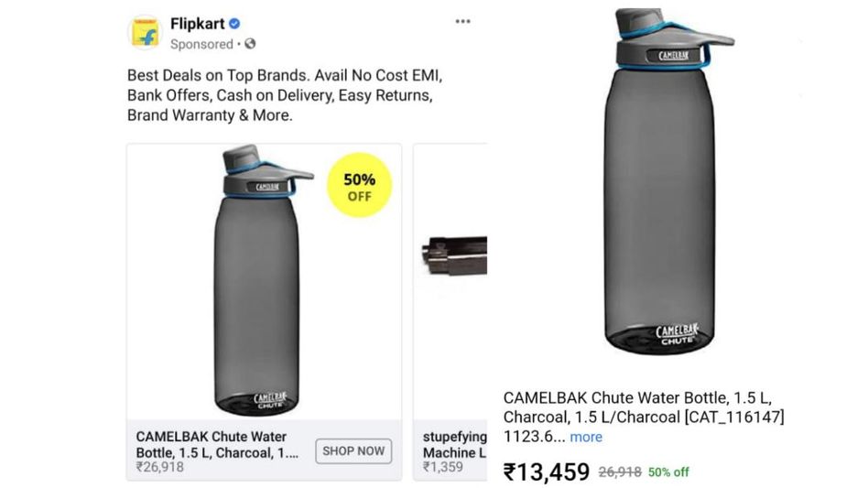Expand description with the 'more' link
Screen dimensions: 868x488
[586, 437]
